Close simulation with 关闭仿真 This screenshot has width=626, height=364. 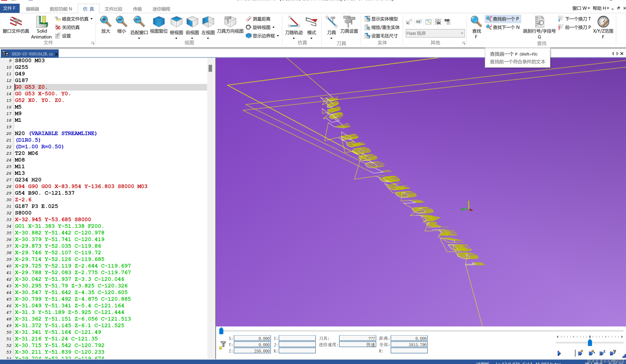pyautogui.click(x=68, y=27)
